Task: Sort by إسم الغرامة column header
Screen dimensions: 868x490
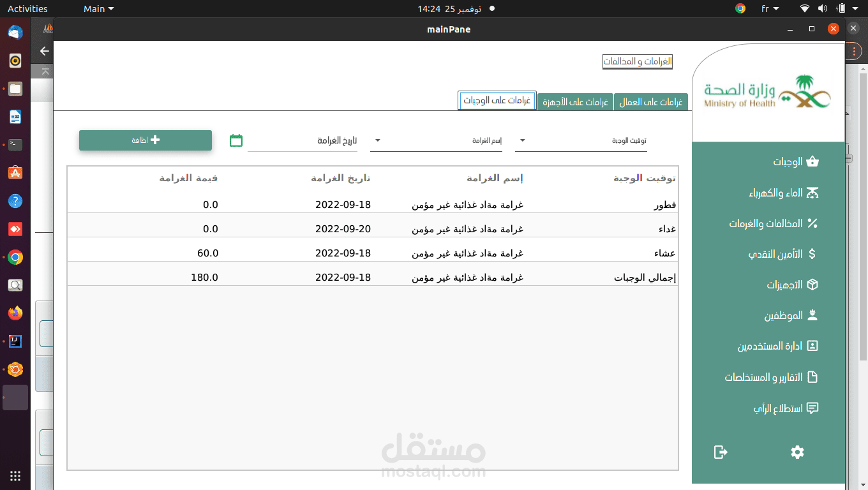Action: [x=495, y=179]
